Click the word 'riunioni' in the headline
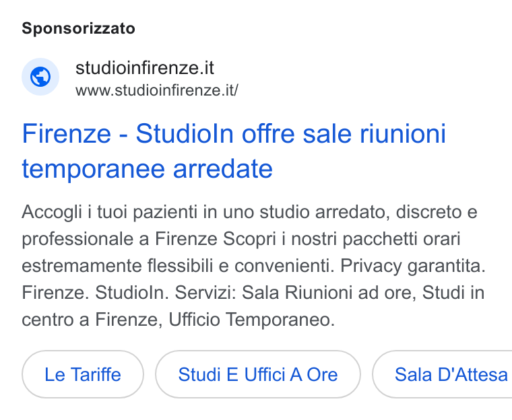 (403, 133)
